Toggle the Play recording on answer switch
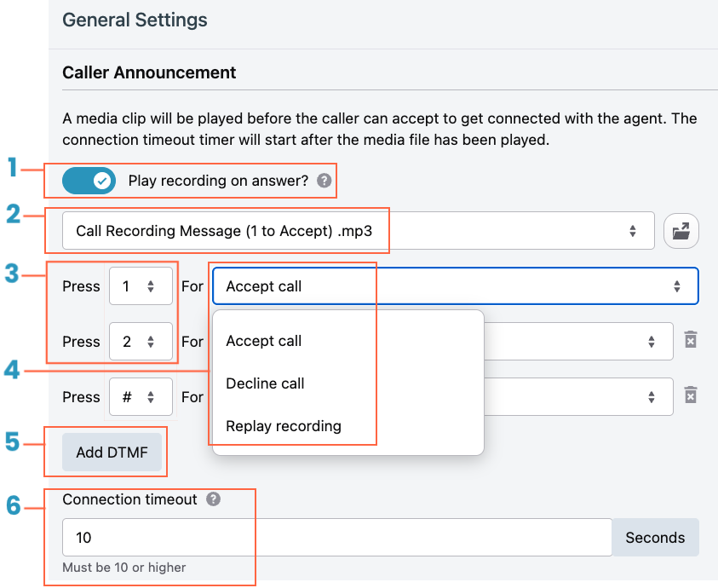 (89, 181)
